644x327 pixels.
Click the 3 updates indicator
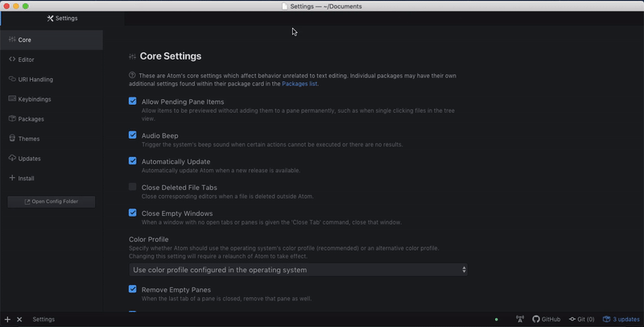[621, 319]
